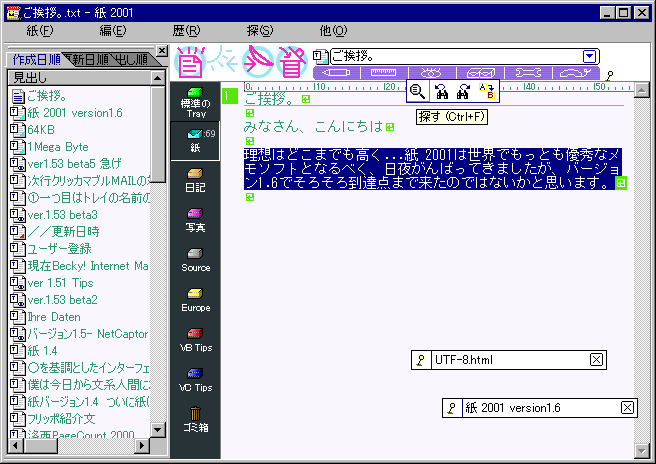Select the ver 1.51 Tips entry
The image size is (656, 464).
[x=79, y=283]
